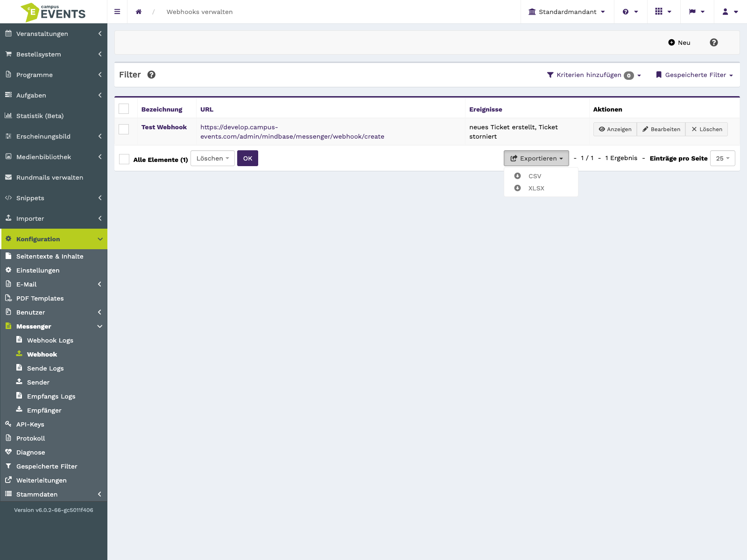The width and height of the screenshot is (747, 560).
Task: Open the Löschen bulk action dropdown
Action: (x=212, y=158)
